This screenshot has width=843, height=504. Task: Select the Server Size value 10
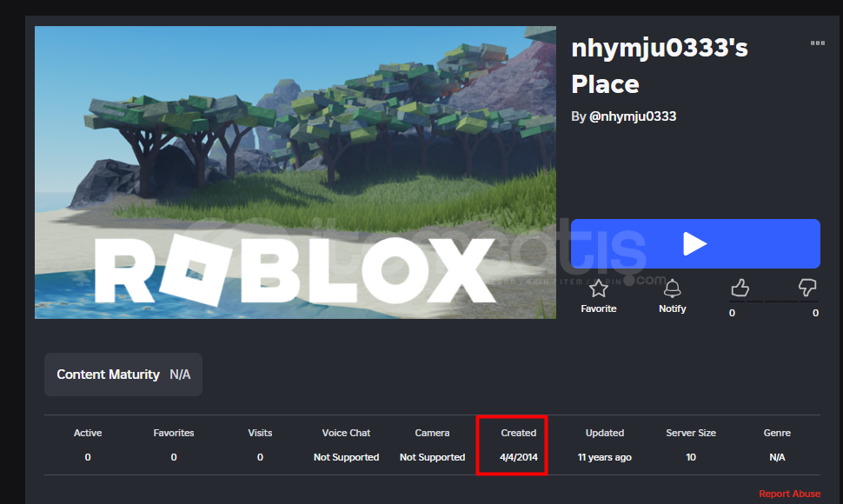pyautogui.click(x=691, y=457)
